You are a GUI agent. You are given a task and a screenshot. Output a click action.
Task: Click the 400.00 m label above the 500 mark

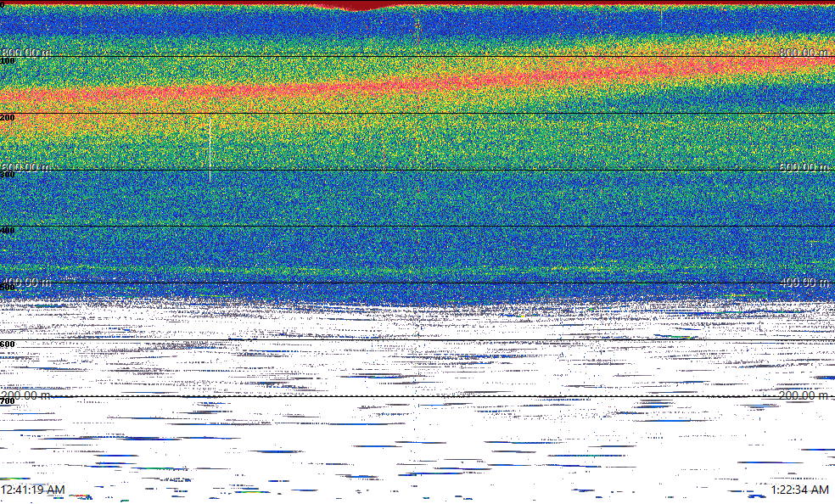click(26, 282)
